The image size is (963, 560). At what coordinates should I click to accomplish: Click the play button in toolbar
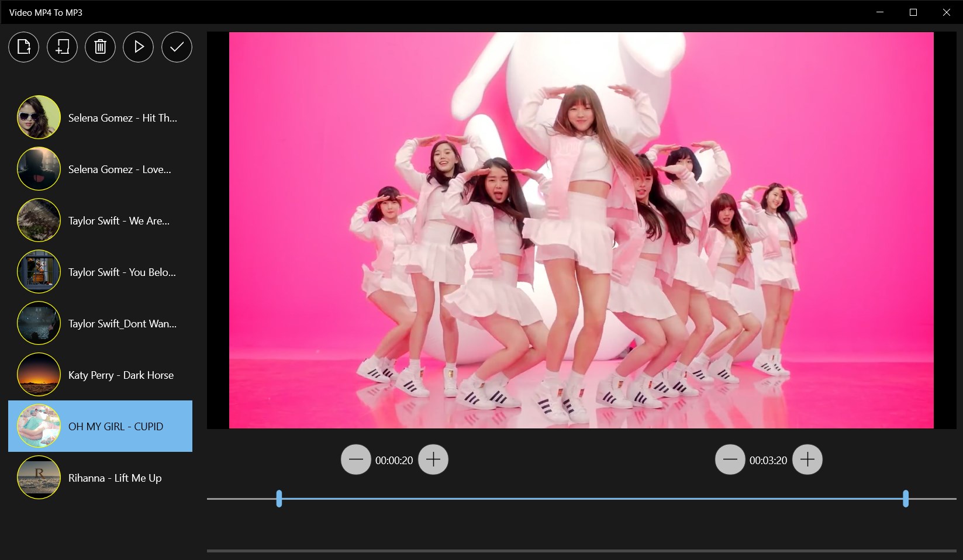pos(139,47)
